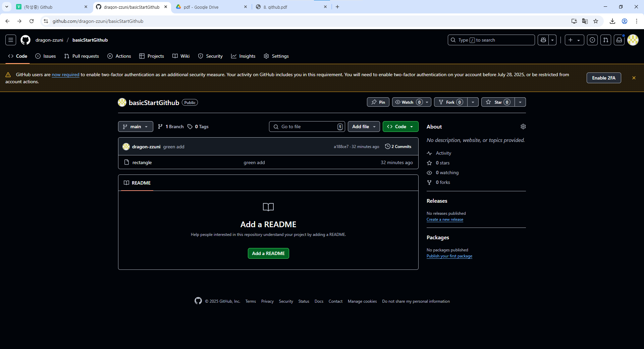View the 0 watching link

point(447,172)
